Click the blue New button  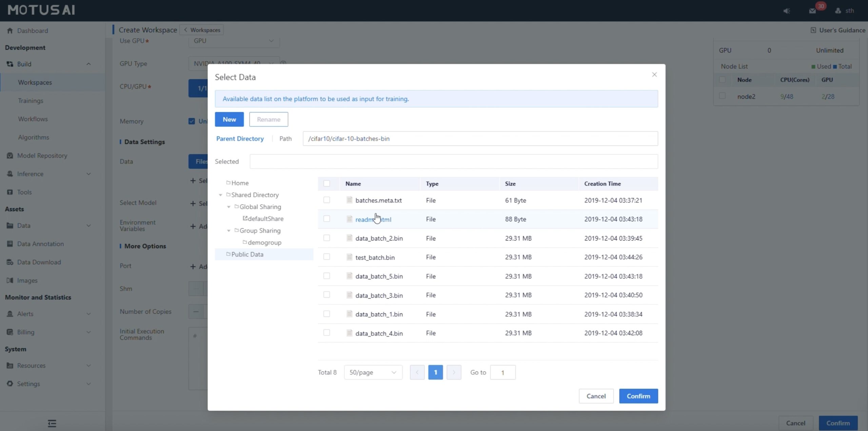click(229, 119)
